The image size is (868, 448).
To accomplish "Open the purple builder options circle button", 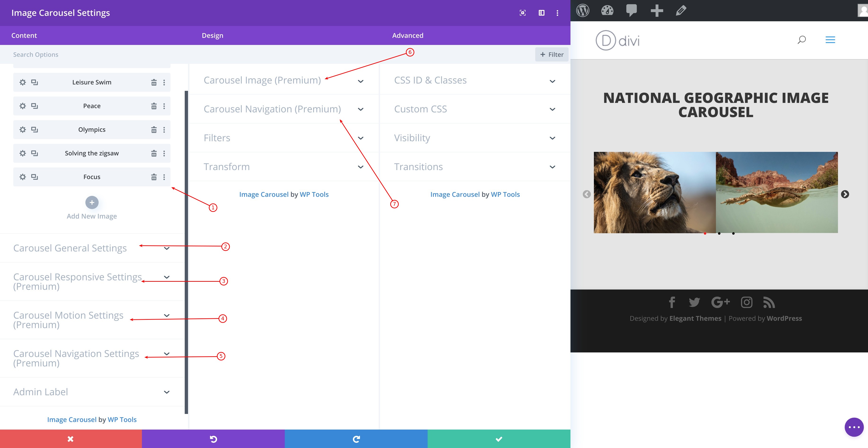I will [854, 427].
